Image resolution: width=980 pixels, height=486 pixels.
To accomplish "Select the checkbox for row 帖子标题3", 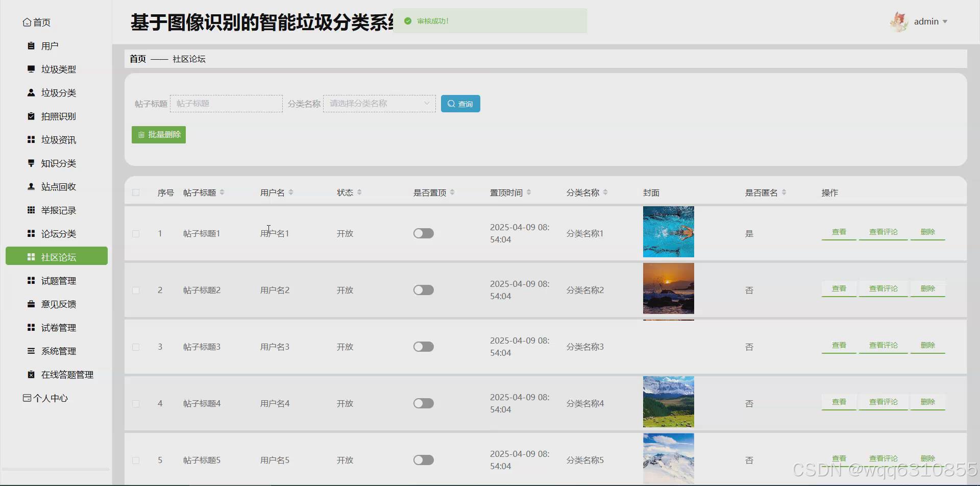I will pos(136,347).
